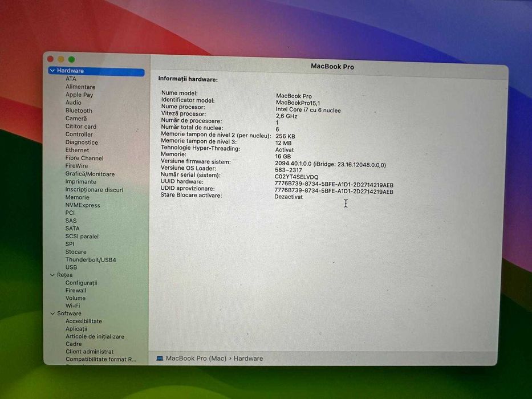This screenshot has height=399, width=532.
Task: Select Memorie in the sidebar
Action: (77, 197)
